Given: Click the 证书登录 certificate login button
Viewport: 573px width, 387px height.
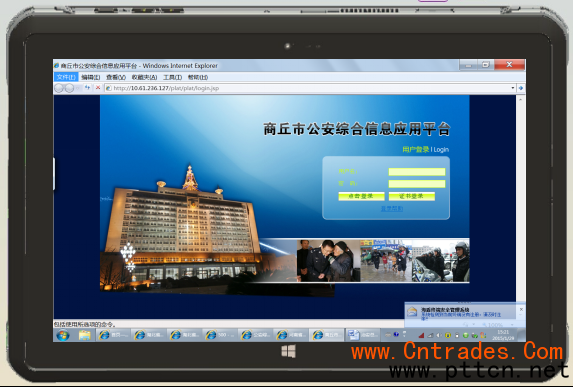Looking at the screenshot, I should pos(411,196).
